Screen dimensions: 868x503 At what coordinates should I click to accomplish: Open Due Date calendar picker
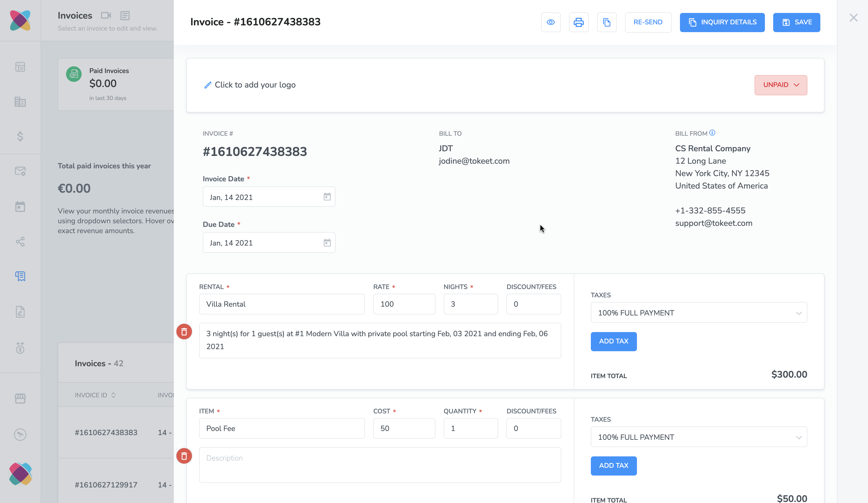[x=327, y=243]
